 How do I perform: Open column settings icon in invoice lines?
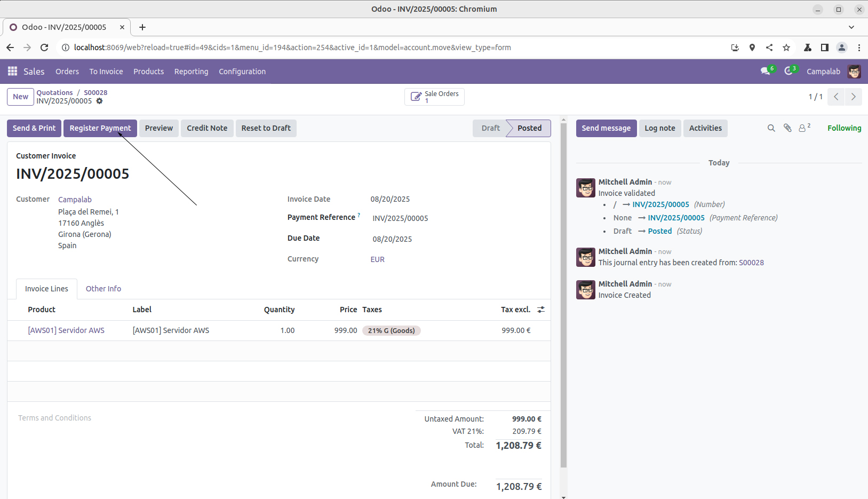(x=541, y=310)
